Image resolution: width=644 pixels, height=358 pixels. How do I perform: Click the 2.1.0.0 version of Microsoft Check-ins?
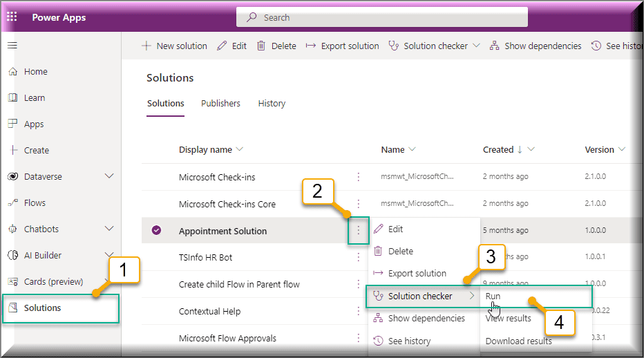tap(595, 176)
